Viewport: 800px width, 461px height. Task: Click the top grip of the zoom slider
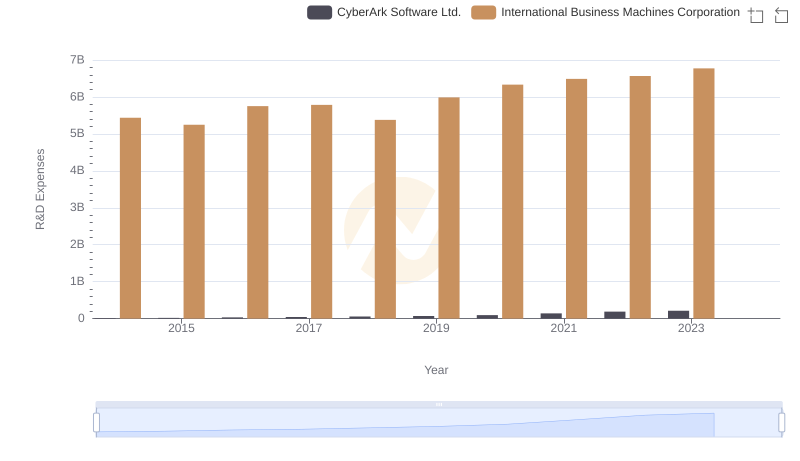439,404
